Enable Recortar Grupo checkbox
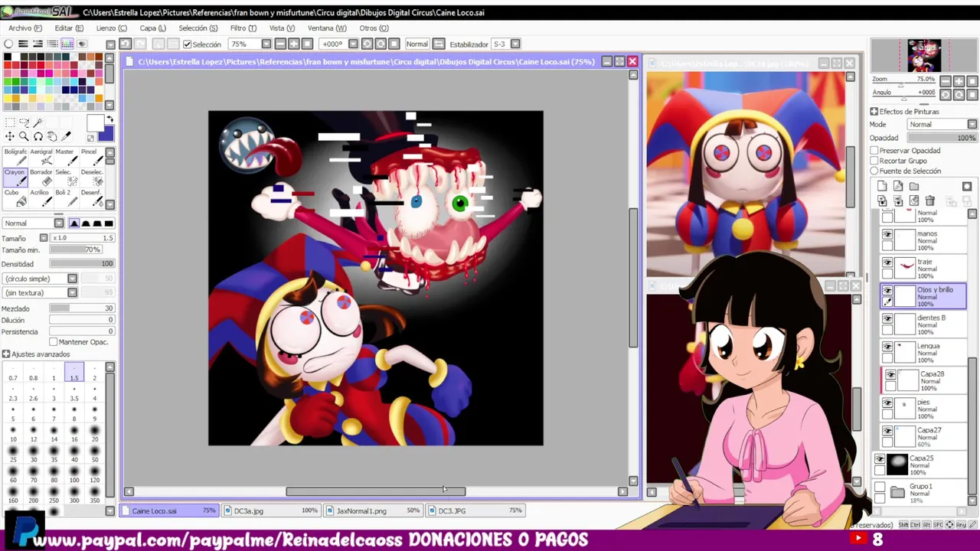The height and width of the screenshot is (551, 980). (x=874, y=161)
